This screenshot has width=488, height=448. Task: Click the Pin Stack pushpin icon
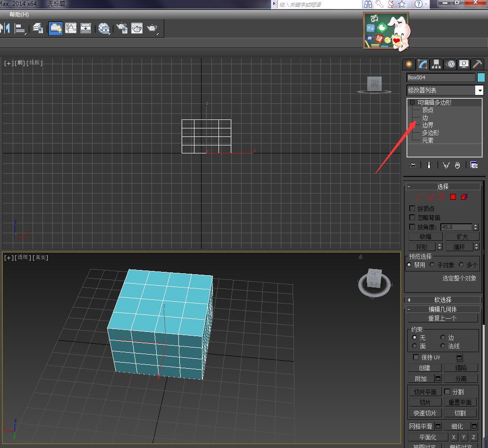tap(412, 165)
